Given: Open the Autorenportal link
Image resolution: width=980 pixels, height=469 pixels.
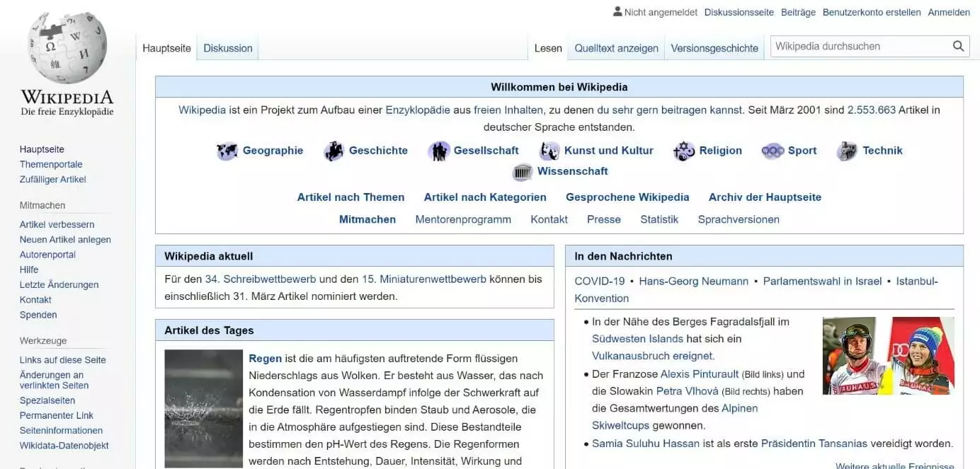Looking at the screenshot, I should 47,255.
